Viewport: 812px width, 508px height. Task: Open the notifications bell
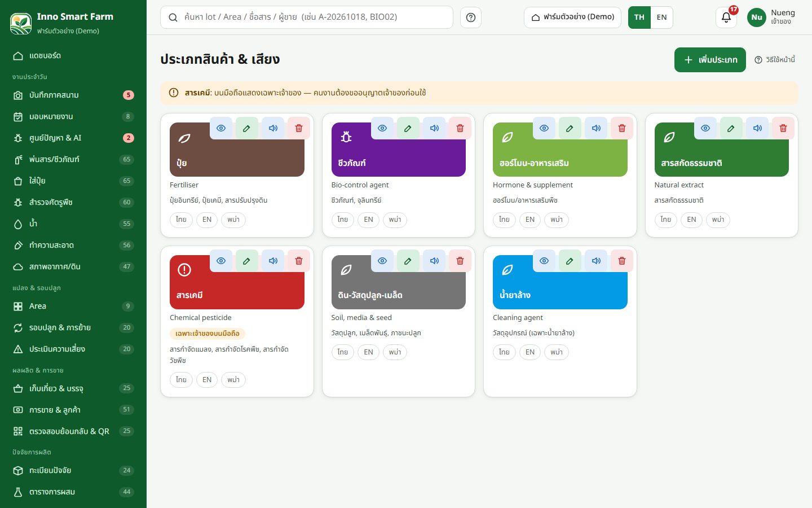pyautogui.click(x=726, y=17)
